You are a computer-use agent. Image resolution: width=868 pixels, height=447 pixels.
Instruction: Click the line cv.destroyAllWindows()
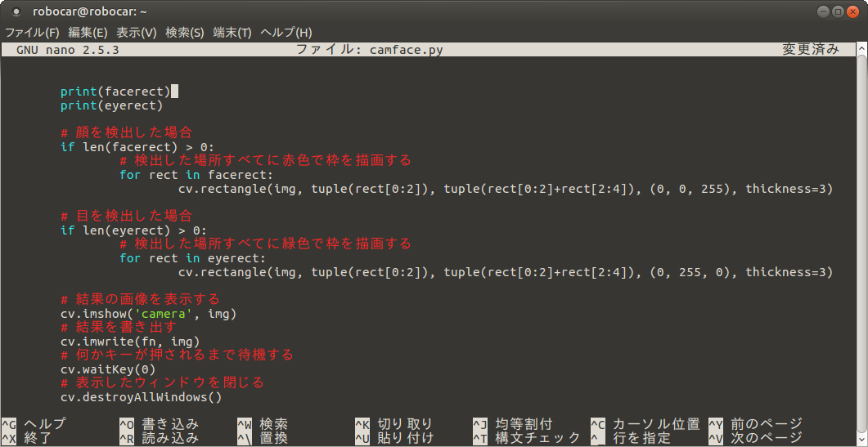click(x=142, y=396)
